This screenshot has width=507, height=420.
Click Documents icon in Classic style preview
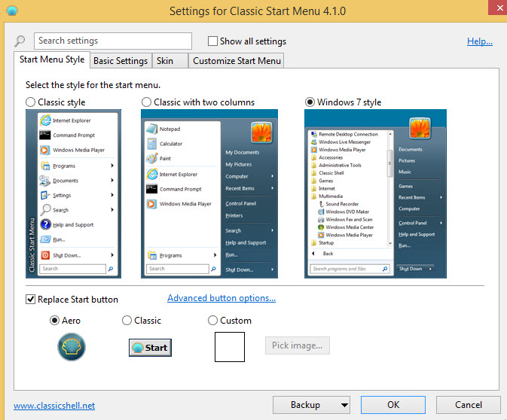click(44, 181)
